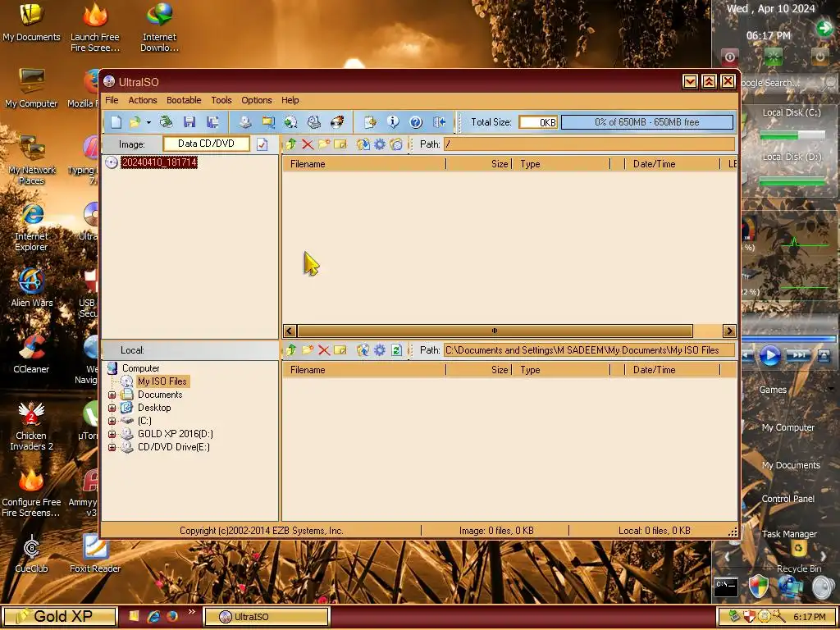Image resolution: width=840 pixels, height=630 pixels.
Task: Launch Firefox from quick launch bar
Action: 172,617
